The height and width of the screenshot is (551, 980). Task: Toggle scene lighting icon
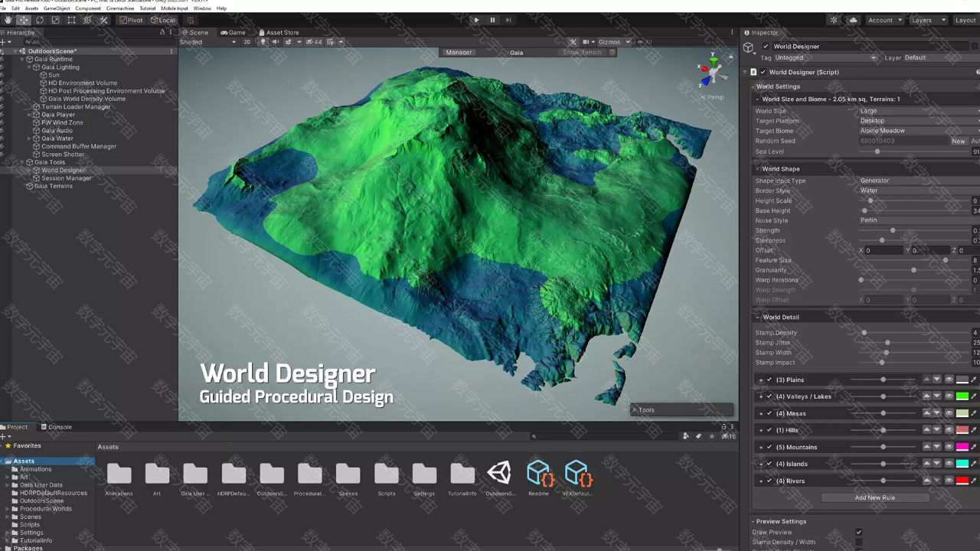[263, 42]
